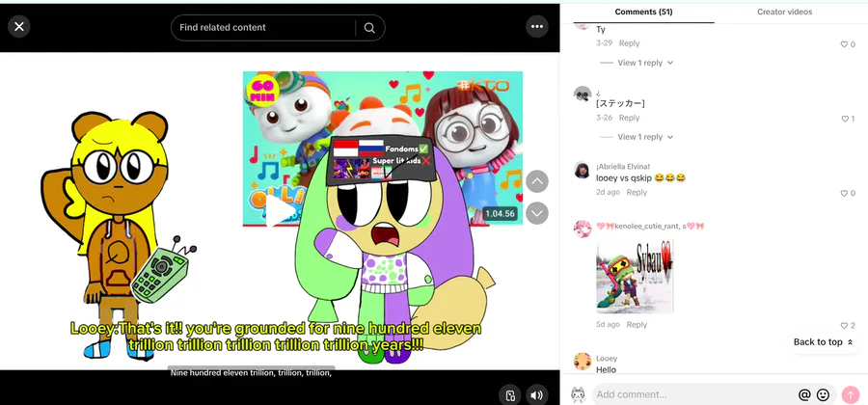Click Back to top button
Screen dimensions: 868x405
pos(824,342)
